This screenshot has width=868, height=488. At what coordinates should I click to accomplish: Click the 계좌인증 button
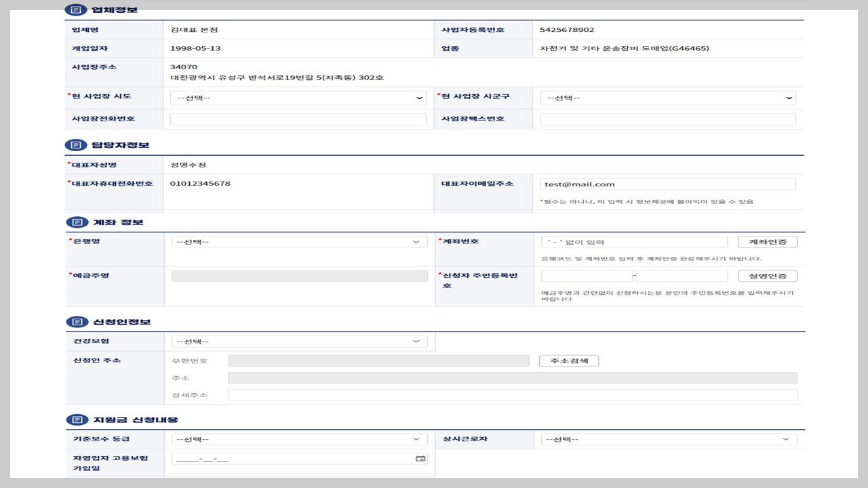(767, 242)
